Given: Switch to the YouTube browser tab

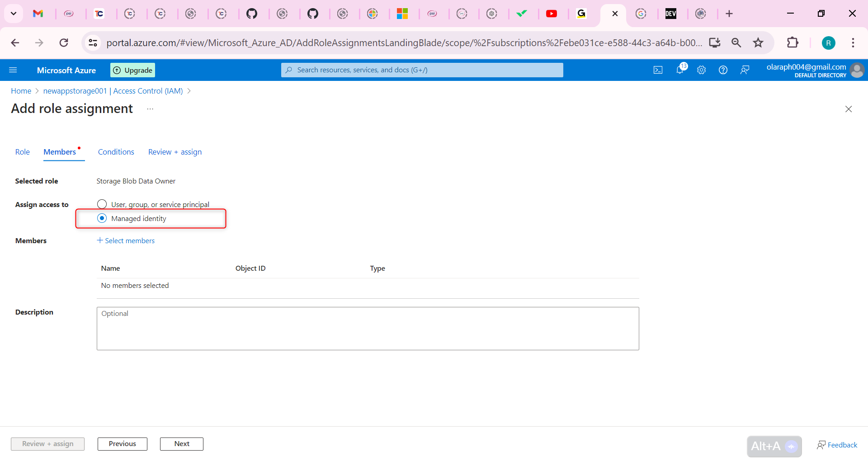Looking at the screenshot, I should point(552,14).
